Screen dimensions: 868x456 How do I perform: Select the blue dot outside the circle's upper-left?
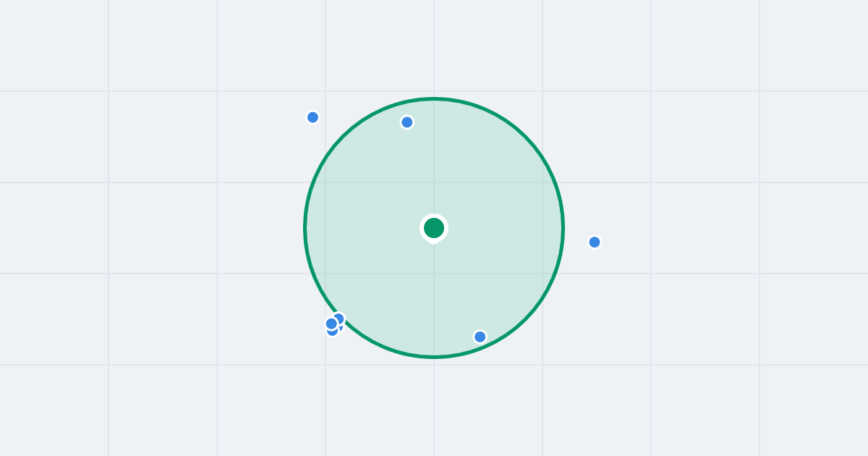[312, 117]
